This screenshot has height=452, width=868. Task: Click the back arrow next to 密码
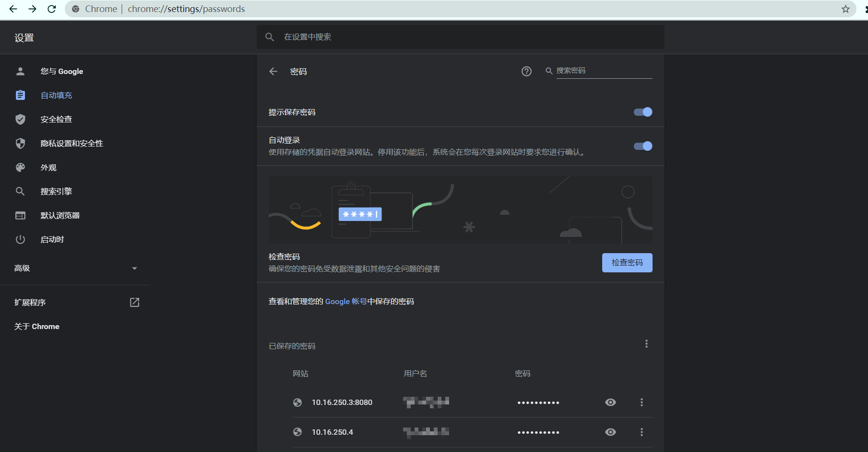(x=273, y=71)
